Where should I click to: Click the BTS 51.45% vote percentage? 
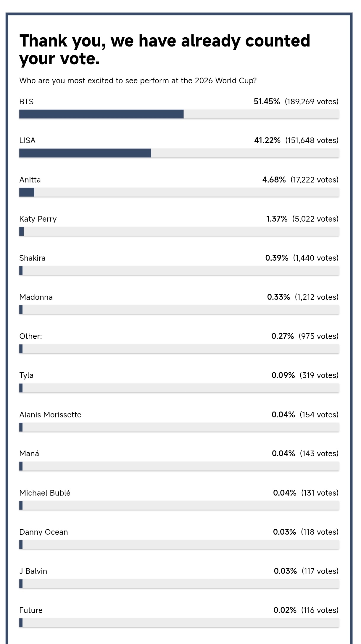(x=267, y=102)
